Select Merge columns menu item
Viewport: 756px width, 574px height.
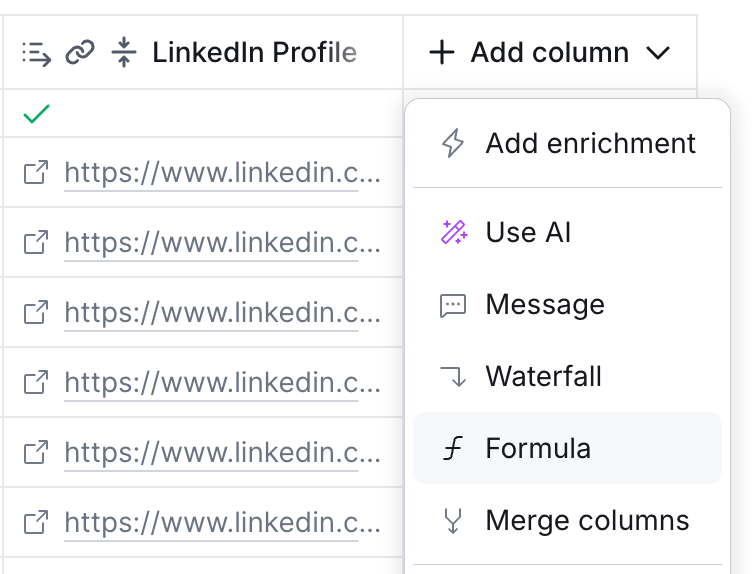tap(587, 521)
